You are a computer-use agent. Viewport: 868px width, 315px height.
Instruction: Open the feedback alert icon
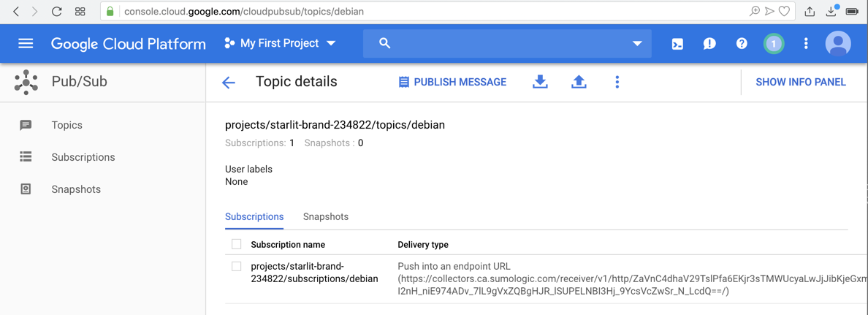(x=709, y=44)
